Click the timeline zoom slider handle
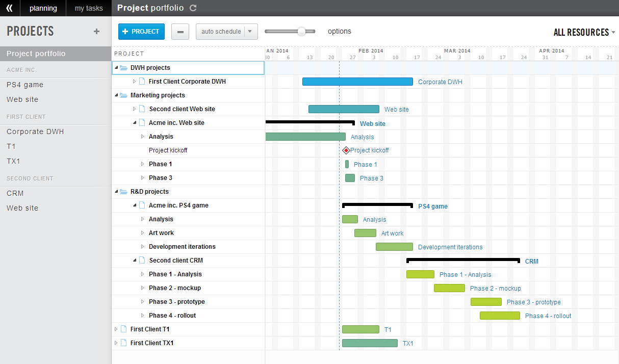 (301, 32)
